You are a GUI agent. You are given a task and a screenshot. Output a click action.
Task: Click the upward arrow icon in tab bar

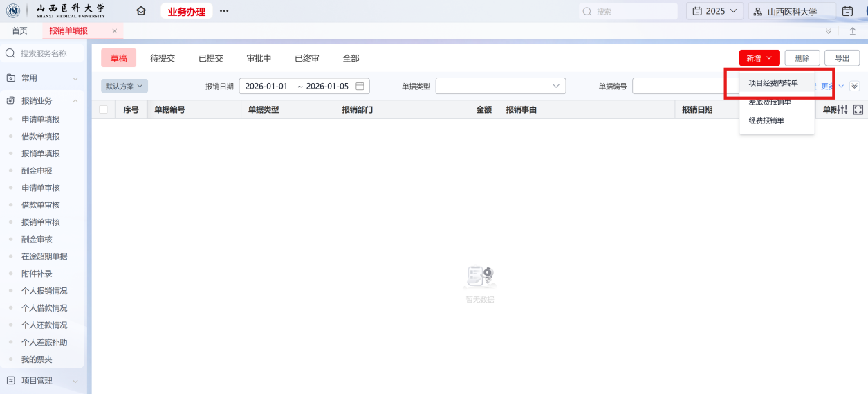(x=852, y=31)
